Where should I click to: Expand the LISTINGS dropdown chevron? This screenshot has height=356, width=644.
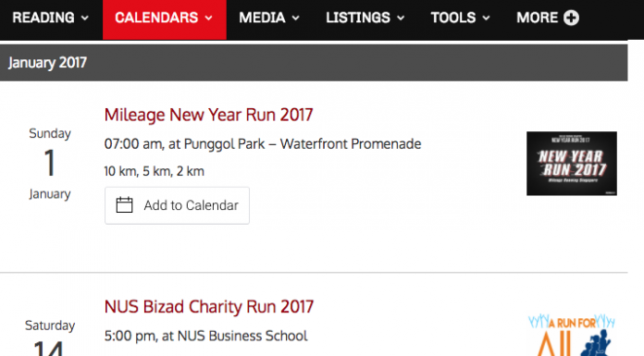coord(401,18)
